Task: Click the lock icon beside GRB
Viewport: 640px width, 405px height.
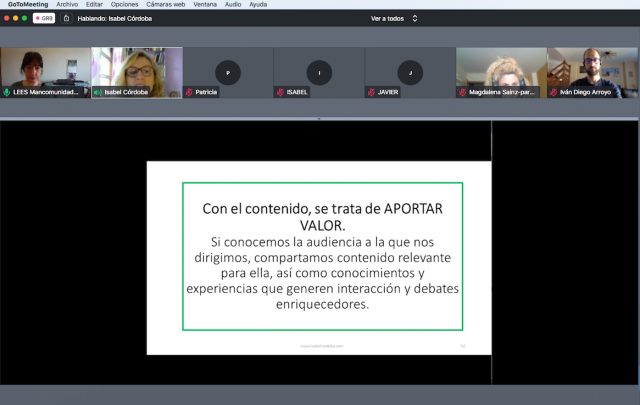Action: point(66,18)
